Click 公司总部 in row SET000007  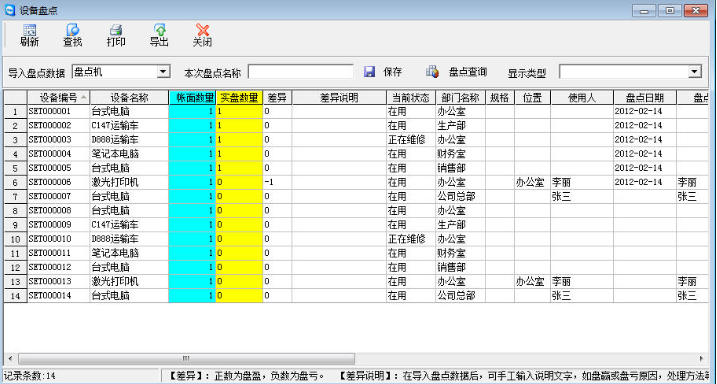click(456, 197)
